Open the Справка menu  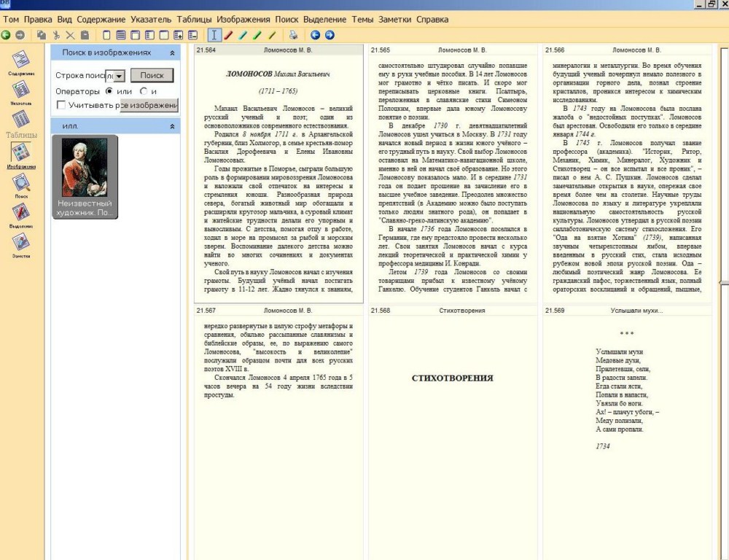(432, 20)
